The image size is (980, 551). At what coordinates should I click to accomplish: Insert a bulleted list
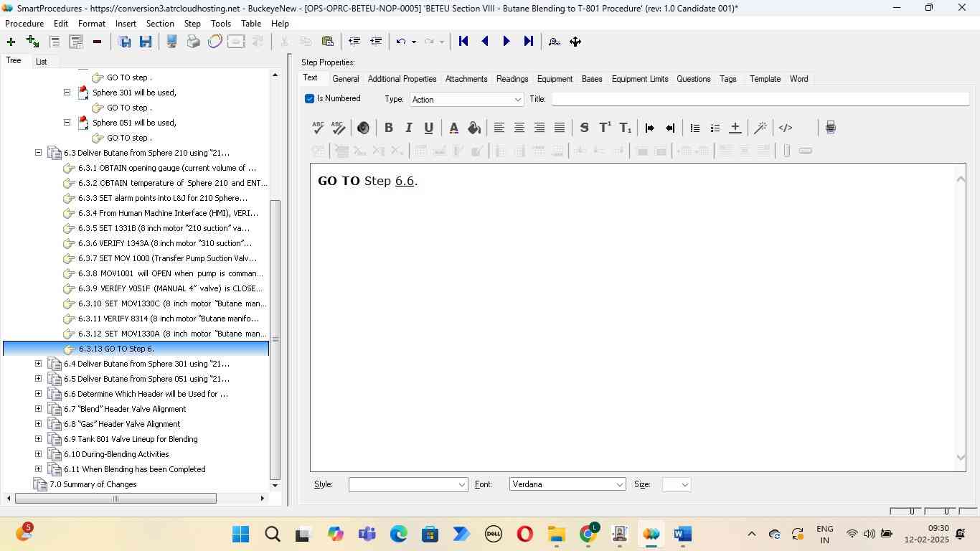point(694,128)
